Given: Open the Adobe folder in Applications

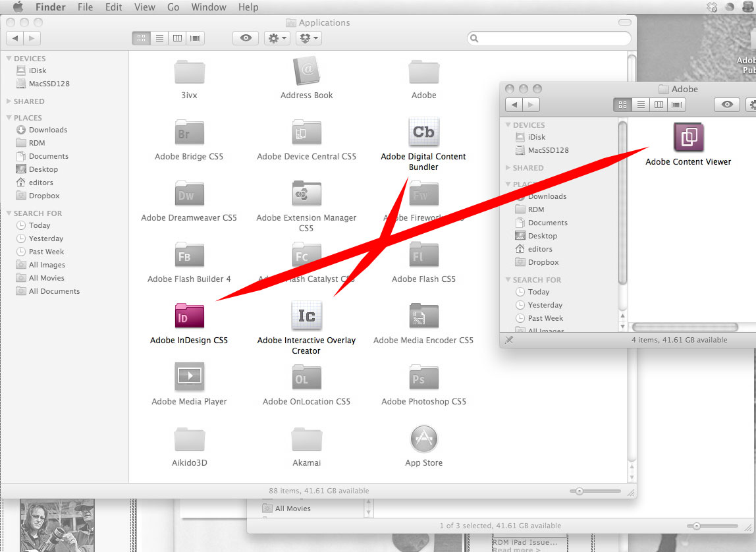Looking at the screenshot, I should tap(424, 72).
